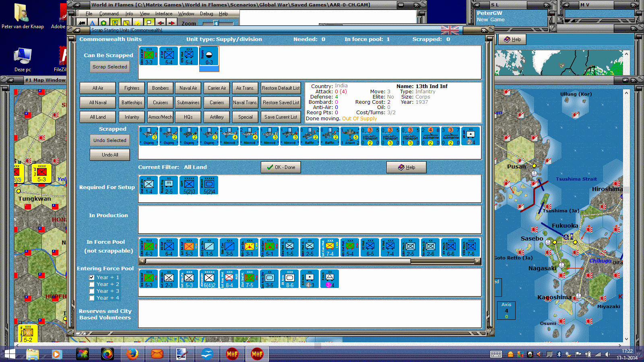Open the File menu

pos(89,14)
